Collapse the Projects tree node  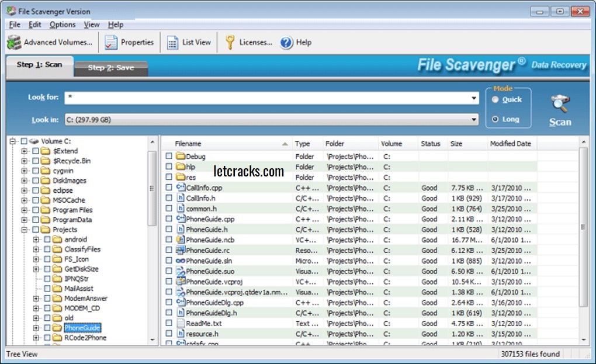[25, 230]
